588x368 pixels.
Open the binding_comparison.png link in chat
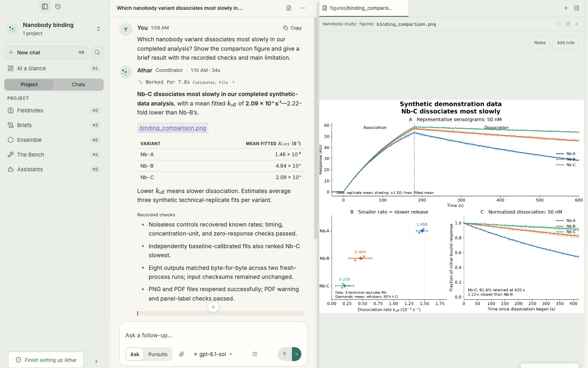point(173,128)
